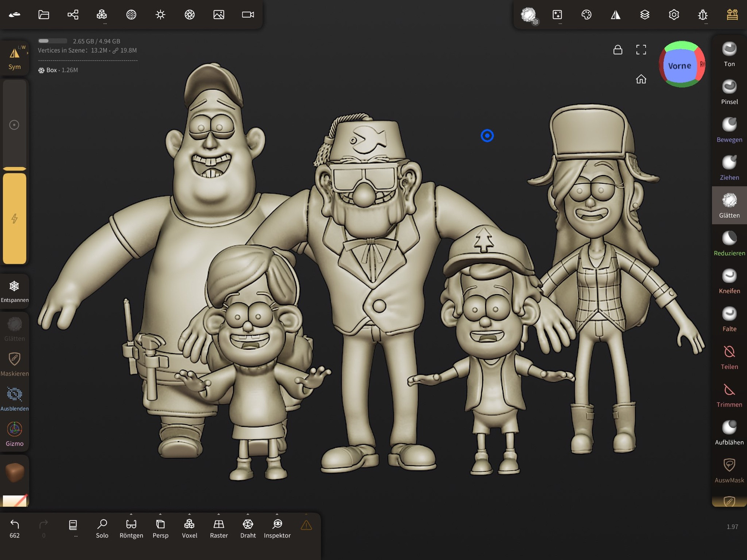Image resolution: width=747 pixels, height=560 pixels.
Task: Toggle the Raster grid
Action: tap(219, 529)
